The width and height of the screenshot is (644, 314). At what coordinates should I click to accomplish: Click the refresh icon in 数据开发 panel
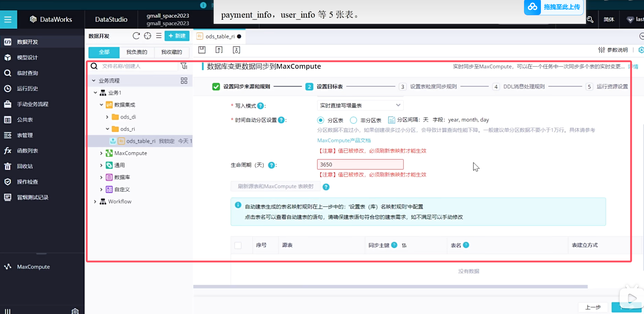(x=136, y=36)
